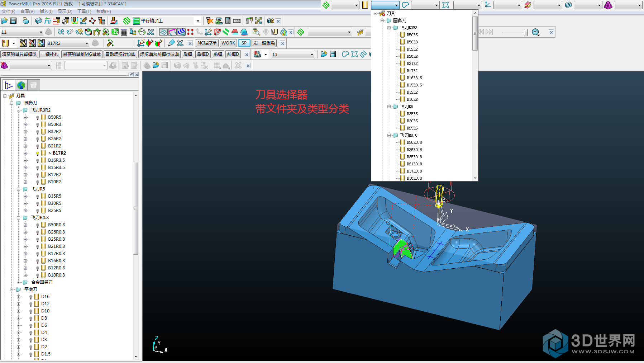
Task: Open the block definition icon
Action: 38,21
